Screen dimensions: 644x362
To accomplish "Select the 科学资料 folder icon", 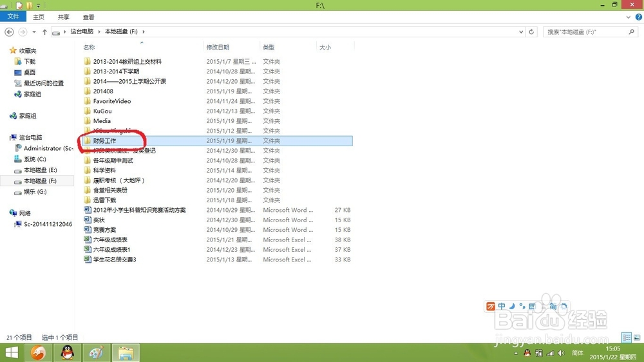I will point(87,170).
